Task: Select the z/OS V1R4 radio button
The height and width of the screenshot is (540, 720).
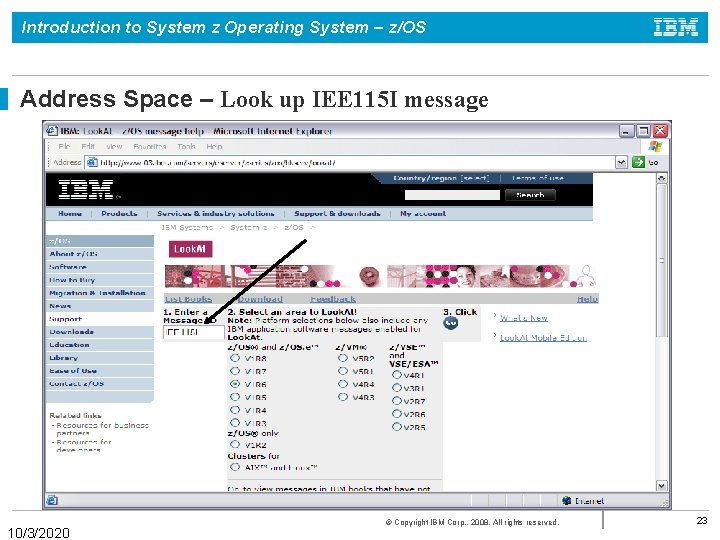Action: [x=235, y=409]
